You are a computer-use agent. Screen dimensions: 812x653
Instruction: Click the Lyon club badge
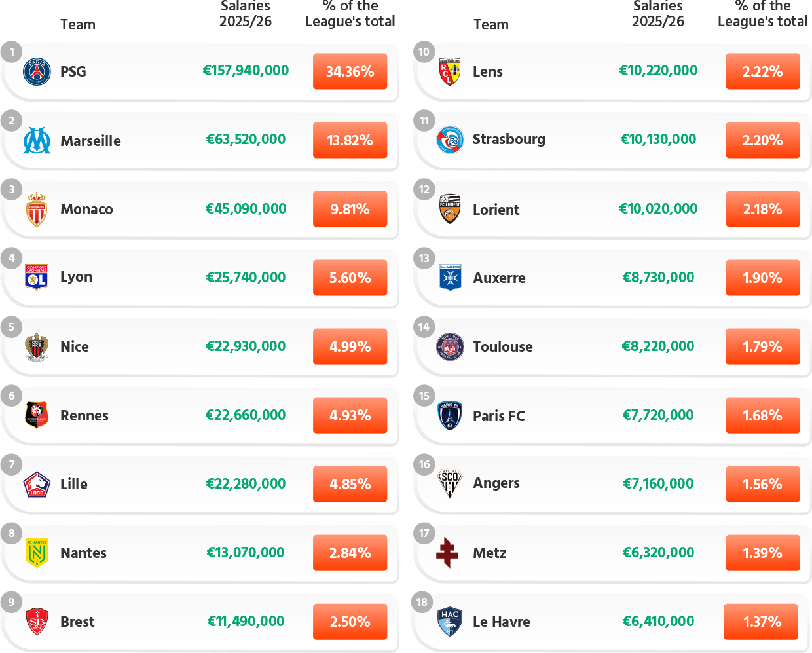point(37,277)
